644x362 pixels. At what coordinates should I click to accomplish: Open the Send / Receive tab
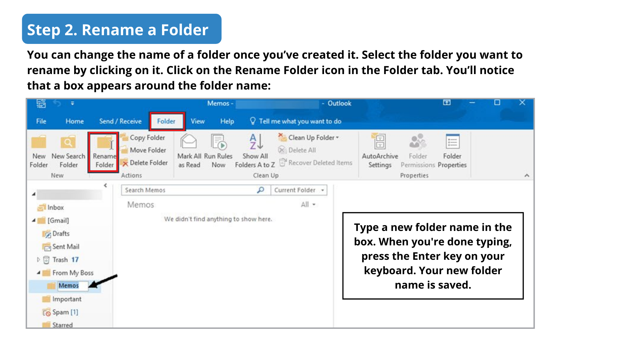pos(120,121)
